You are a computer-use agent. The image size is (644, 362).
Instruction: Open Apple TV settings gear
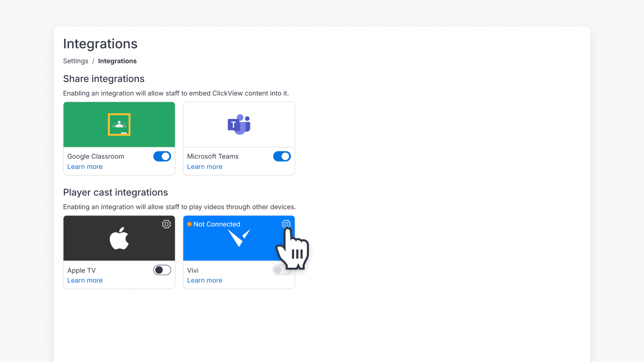tap(166, 224)
